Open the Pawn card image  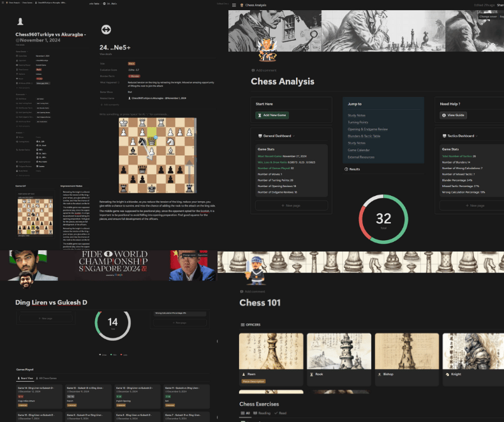(x=271, y=351)
